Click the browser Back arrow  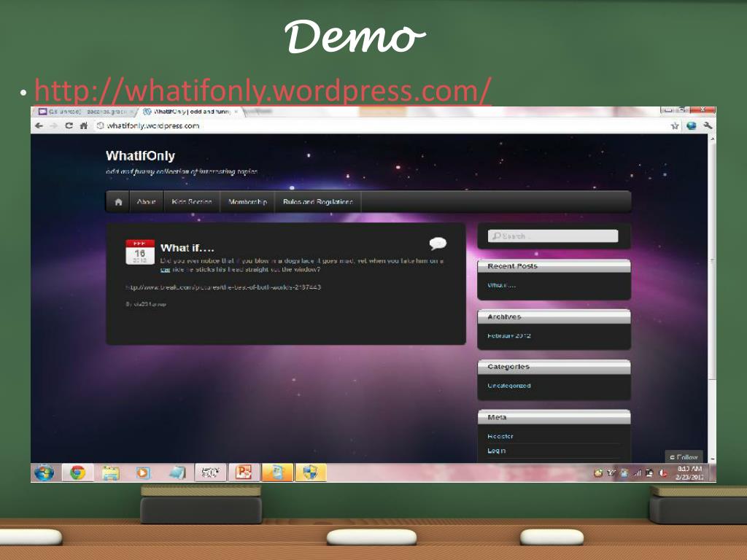click(x=39, y=125)
